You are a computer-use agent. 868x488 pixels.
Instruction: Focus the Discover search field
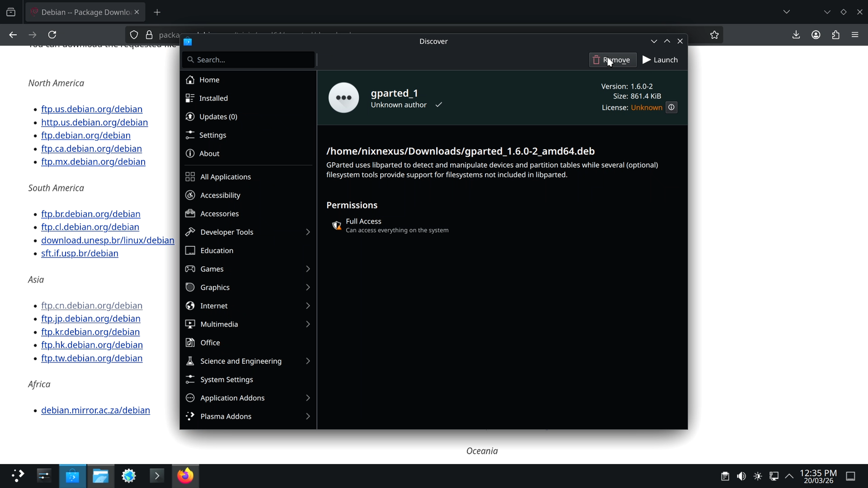[x=248, y=60]
